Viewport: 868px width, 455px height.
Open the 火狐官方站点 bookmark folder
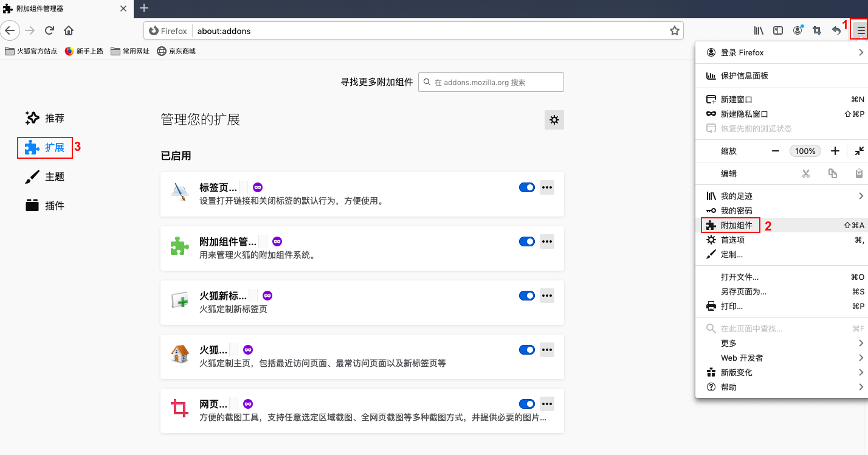(x=31, y=51)
